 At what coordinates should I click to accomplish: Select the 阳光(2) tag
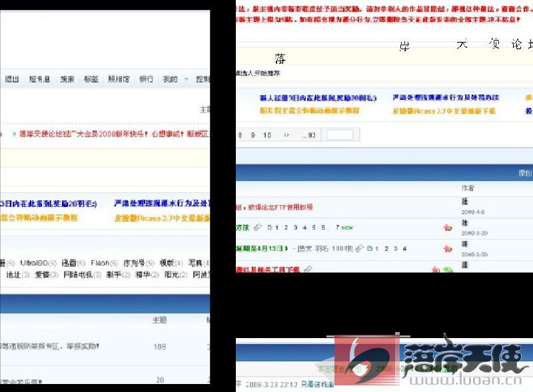176,274
